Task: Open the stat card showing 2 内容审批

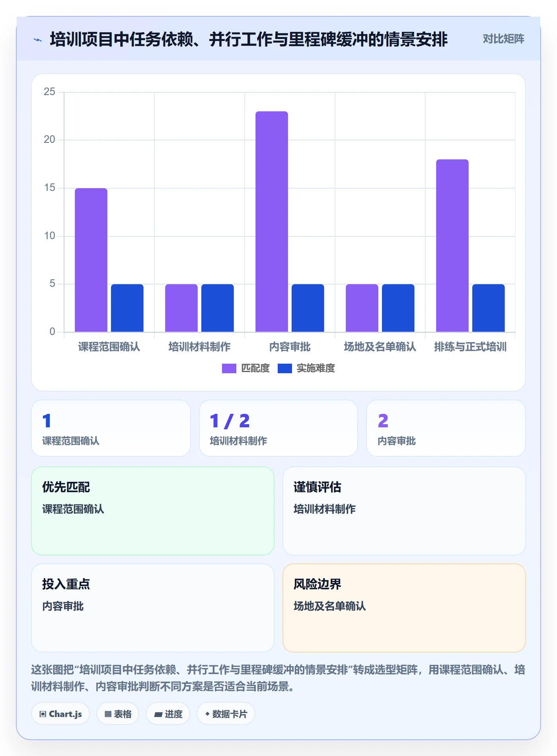Action: [446, 428]
